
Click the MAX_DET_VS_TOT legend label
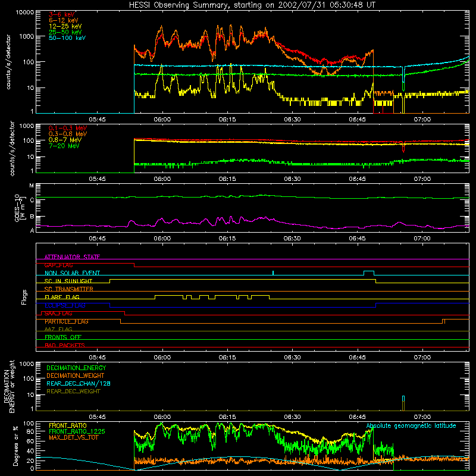pyautogui.click(x=74, y=437)
